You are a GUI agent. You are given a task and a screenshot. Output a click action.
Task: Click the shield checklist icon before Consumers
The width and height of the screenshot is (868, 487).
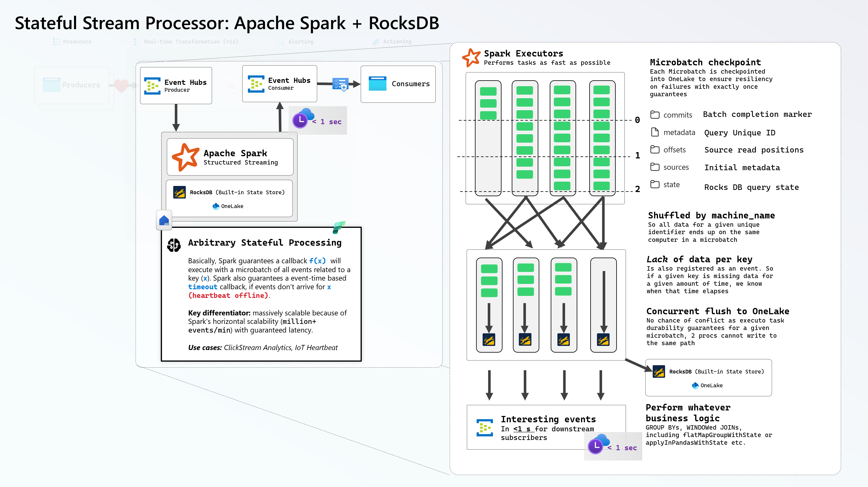tap(340, 84)
